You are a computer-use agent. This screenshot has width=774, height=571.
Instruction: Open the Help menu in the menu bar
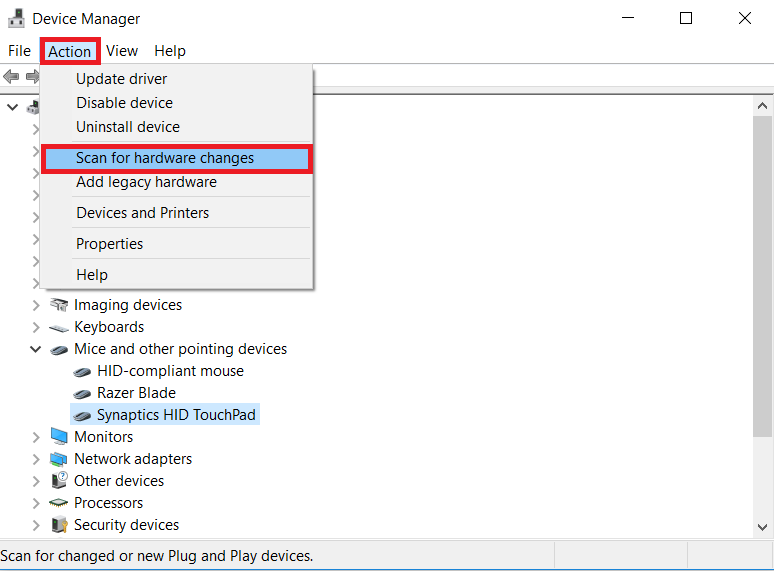(170, 51)
